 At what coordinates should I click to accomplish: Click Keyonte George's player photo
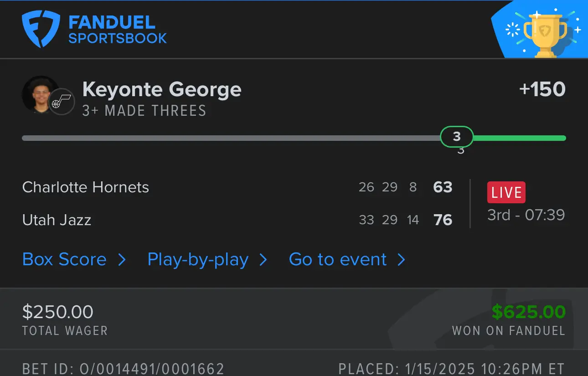(x=40, y=94)
